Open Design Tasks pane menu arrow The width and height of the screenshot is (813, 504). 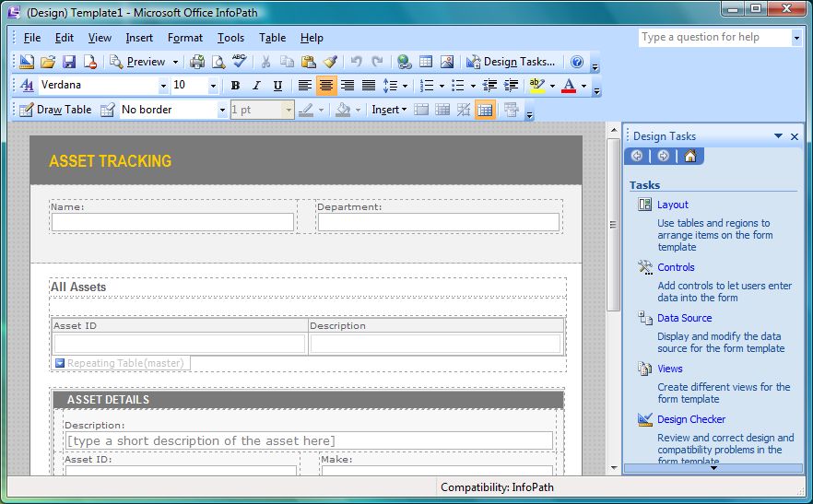coord(778,136)
